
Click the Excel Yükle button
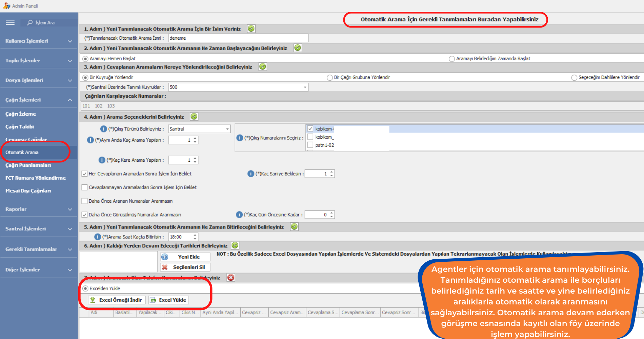168,300
